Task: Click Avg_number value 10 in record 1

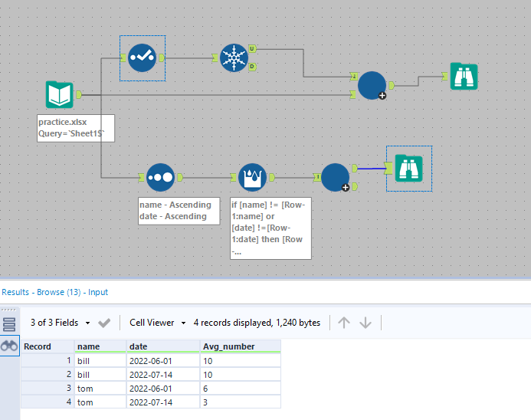Action: click(241, 361)
